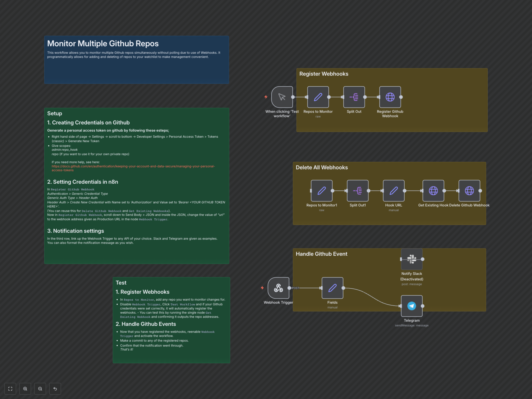Click the Telegram node icon
This screenshot has height=399, width=532.
[411, 306]
